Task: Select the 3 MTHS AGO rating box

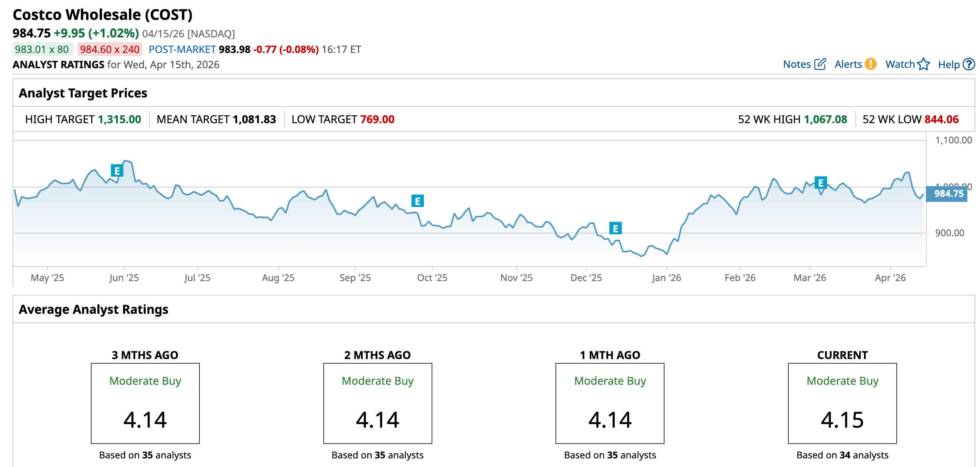Action: pos(145,403)
